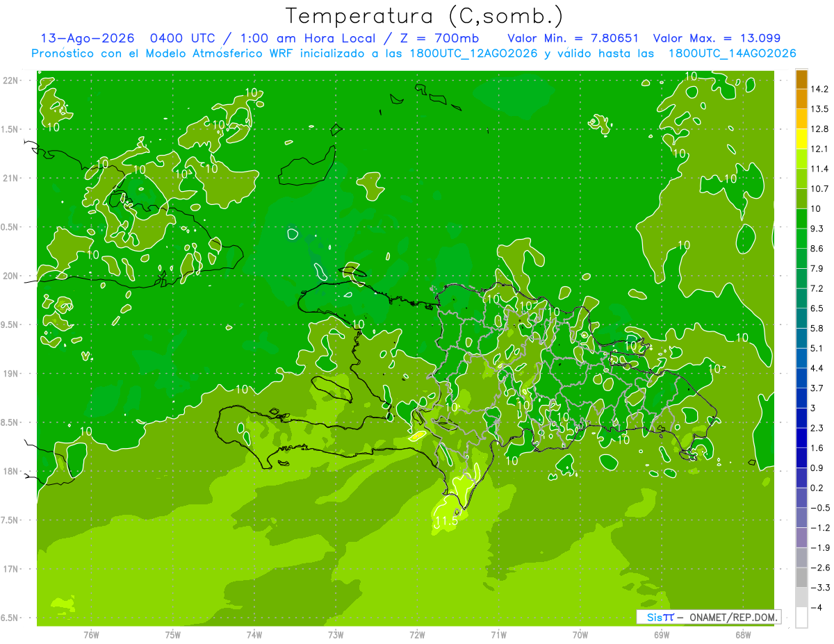Click the '22N' latitude label

pos(10,80)
